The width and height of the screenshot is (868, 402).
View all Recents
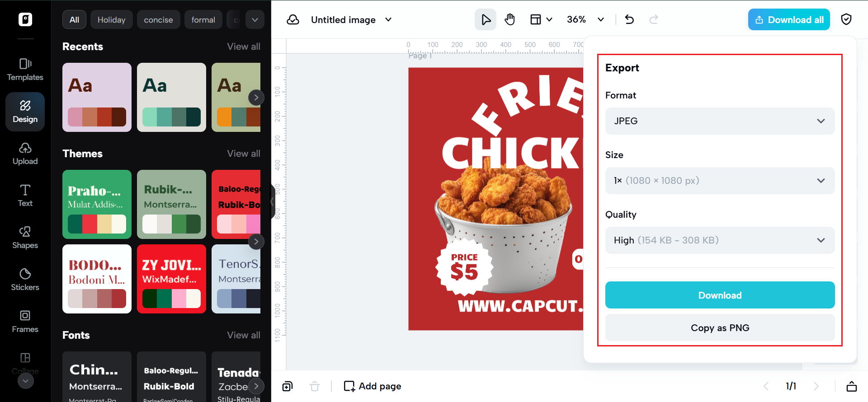[244, 47]
